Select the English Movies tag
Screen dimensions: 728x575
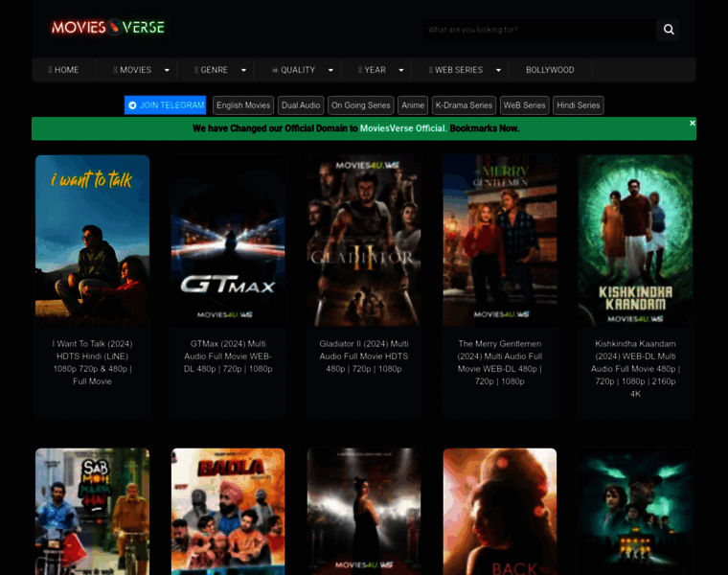tap(243, 105)
